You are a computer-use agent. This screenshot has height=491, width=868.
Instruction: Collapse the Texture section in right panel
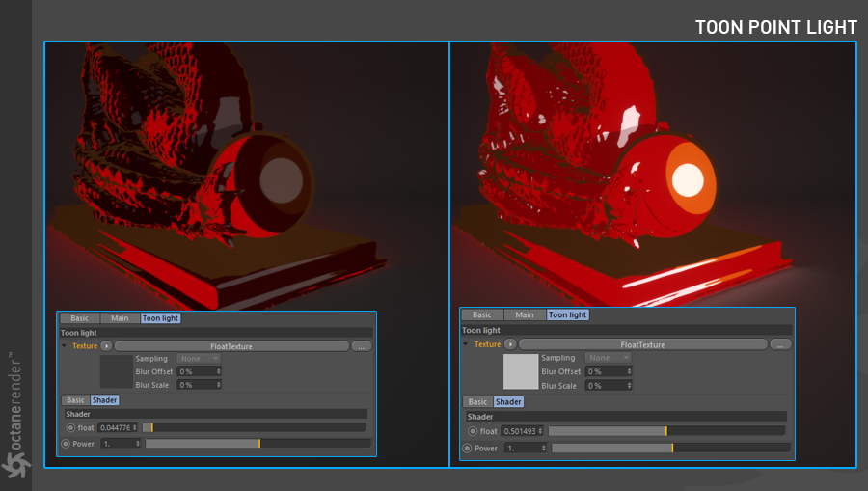(x=466, y=344)
